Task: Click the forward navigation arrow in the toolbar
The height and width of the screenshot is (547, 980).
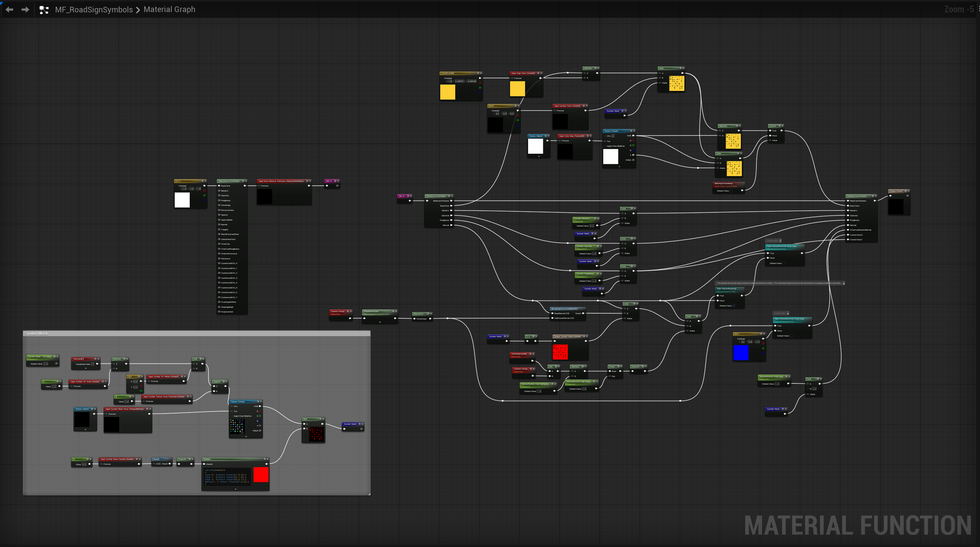Action: click(25, 9)
